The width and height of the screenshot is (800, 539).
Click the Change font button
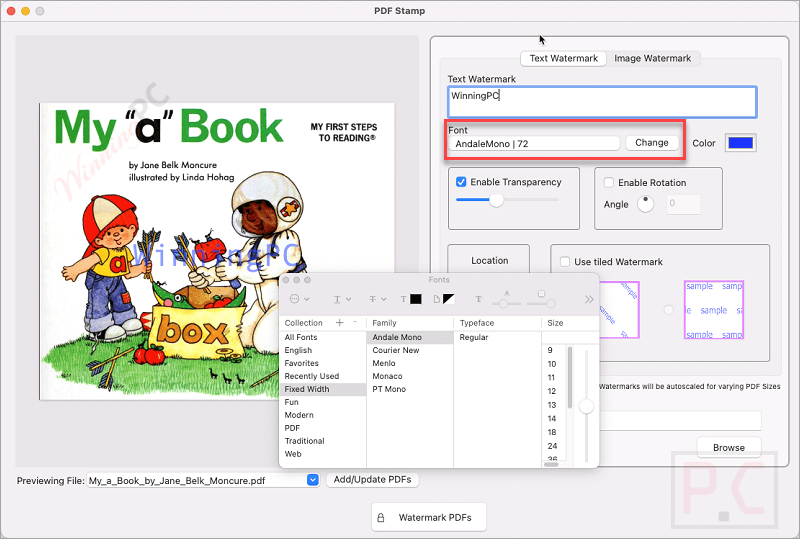click(652, 143)
